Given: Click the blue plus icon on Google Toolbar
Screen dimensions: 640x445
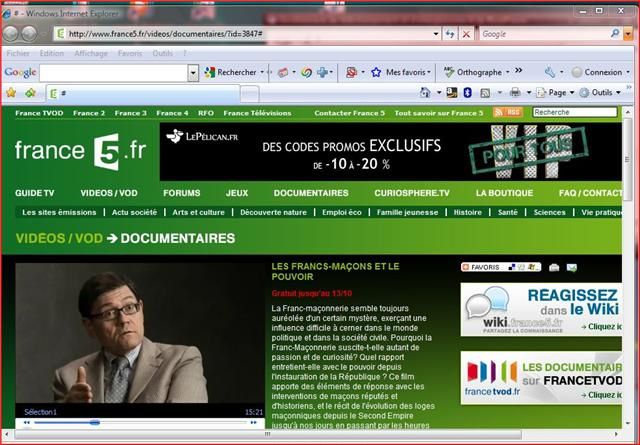Looking at the screenshot, I should [x=323, y=73].
